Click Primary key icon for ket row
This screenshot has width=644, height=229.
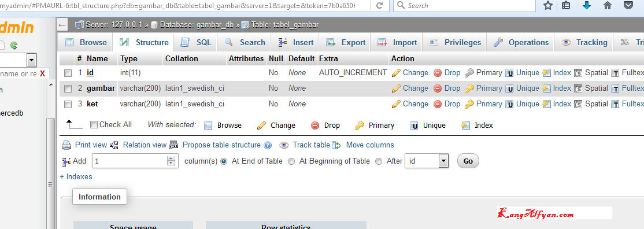click(469, 104)
